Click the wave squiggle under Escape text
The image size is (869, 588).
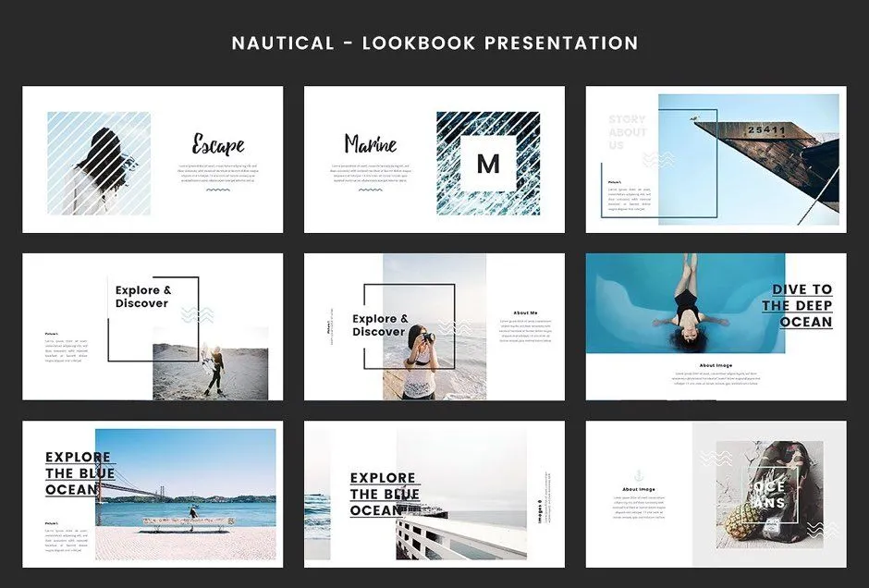(x=218, y=190)
